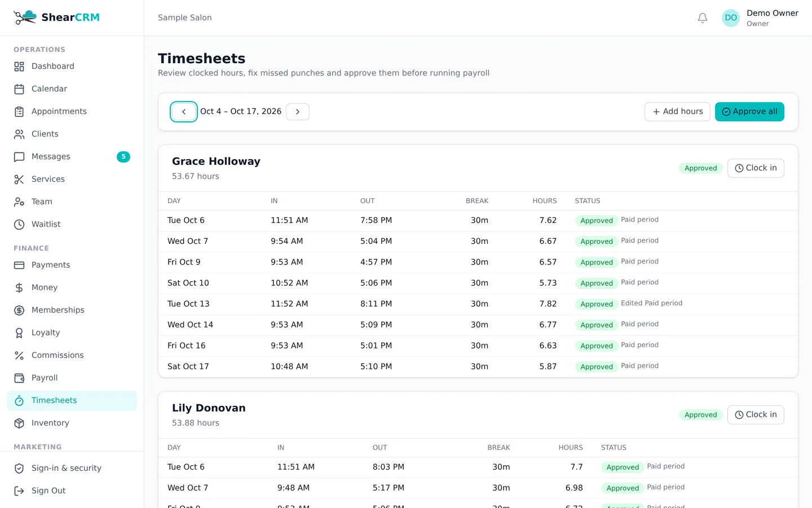The height and width of the screenshot is (508, 812).
Task: Click the Add hours button
Action: click(x=677, y=112)
